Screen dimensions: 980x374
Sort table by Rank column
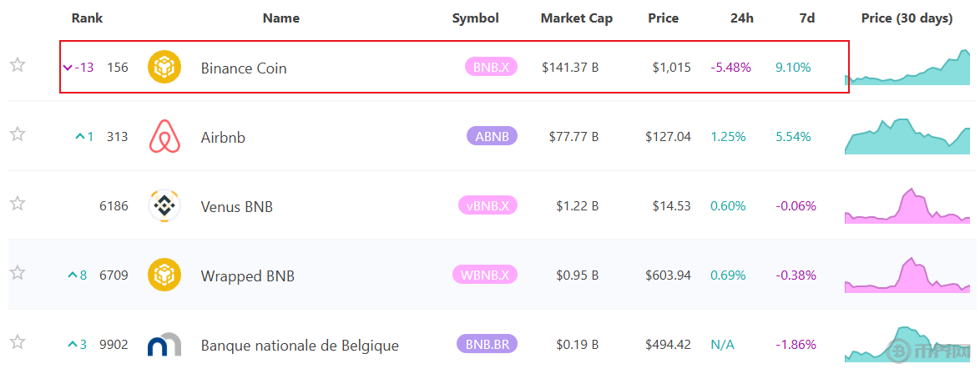tap(87, 18)
